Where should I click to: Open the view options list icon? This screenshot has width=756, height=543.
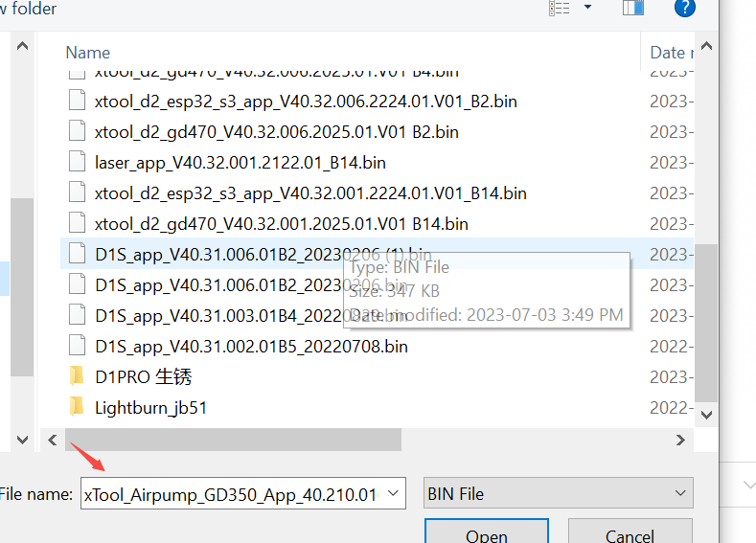coord(560,9)
